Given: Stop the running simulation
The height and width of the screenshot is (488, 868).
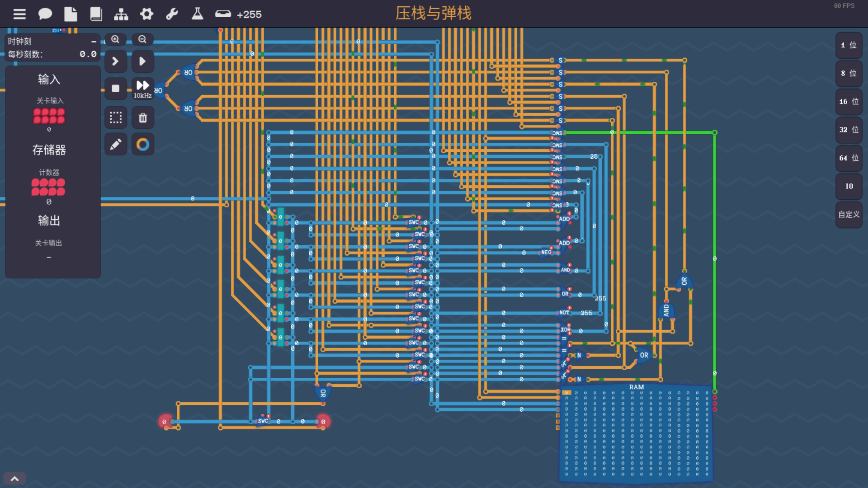Looking at the screenshot, I should click(116, 89).
